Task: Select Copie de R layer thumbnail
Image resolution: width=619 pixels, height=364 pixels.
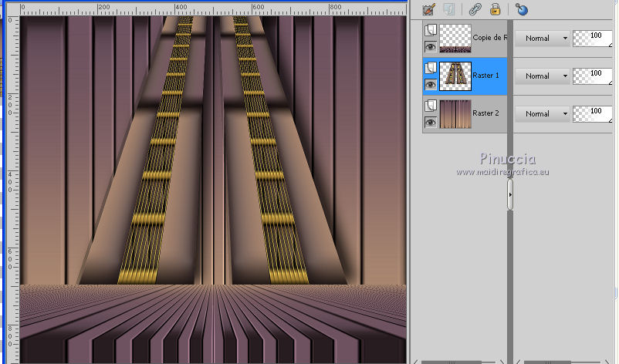Action: 455,39
